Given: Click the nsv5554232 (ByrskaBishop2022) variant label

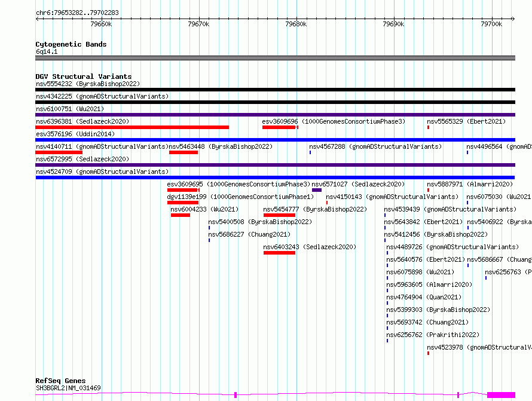Looking at the screenshot, I should [88, 84].
